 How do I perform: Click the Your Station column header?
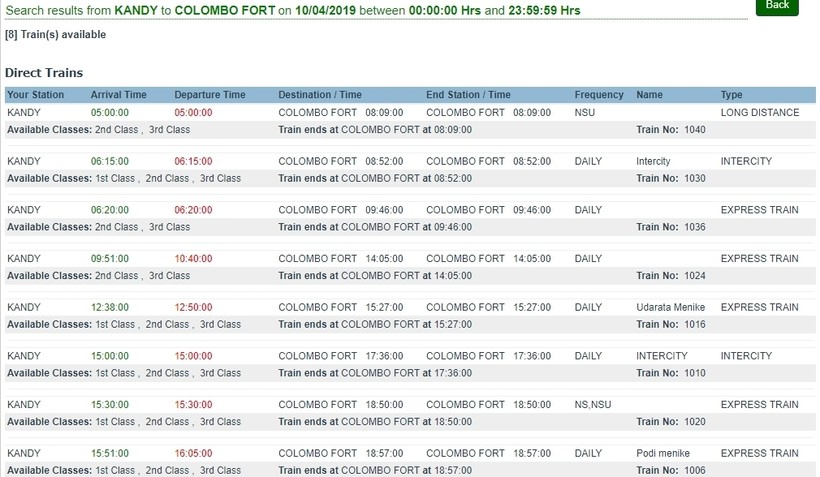click(x=34, y=95)
